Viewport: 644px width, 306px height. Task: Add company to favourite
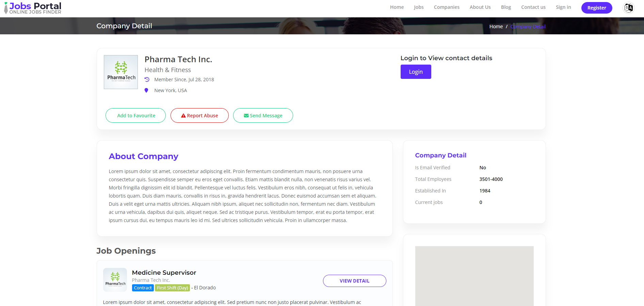(136, 116)
